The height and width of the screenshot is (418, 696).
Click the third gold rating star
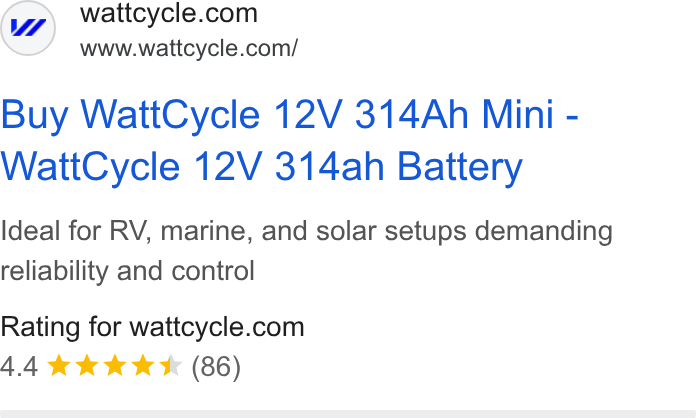115,366
